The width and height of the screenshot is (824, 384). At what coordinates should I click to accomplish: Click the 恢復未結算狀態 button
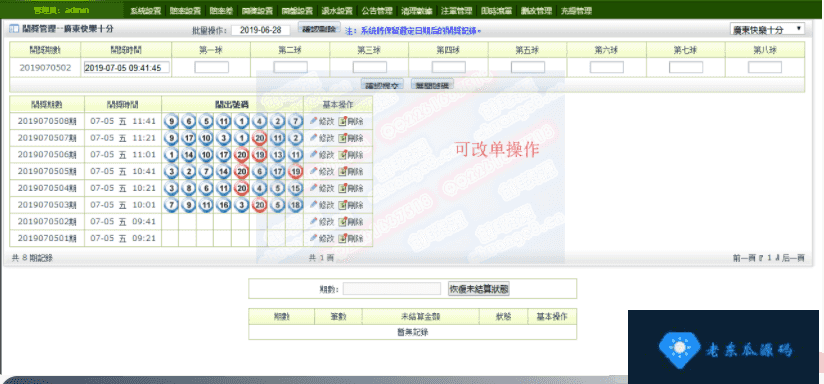coord(479,288)
